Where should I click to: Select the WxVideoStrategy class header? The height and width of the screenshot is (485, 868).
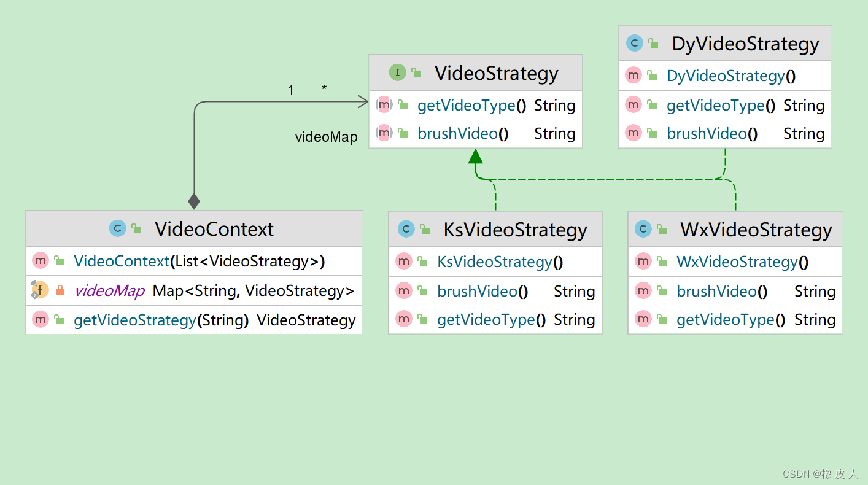point(735,230)
